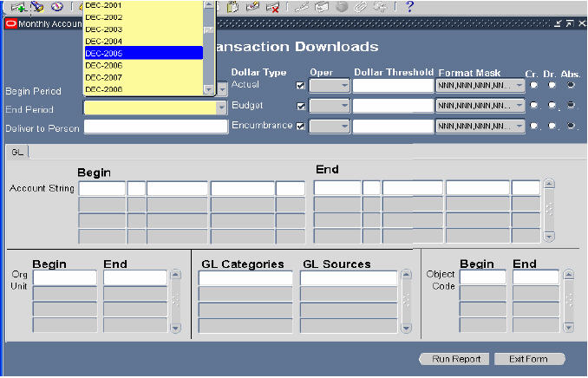
Task: Click the Exit Form button
Action: [537, 359]
